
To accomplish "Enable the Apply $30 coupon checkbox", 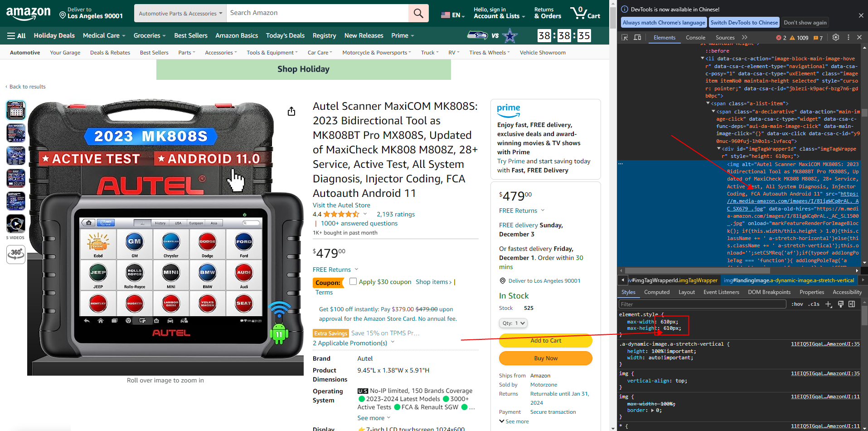I will [x=353, y=281].
